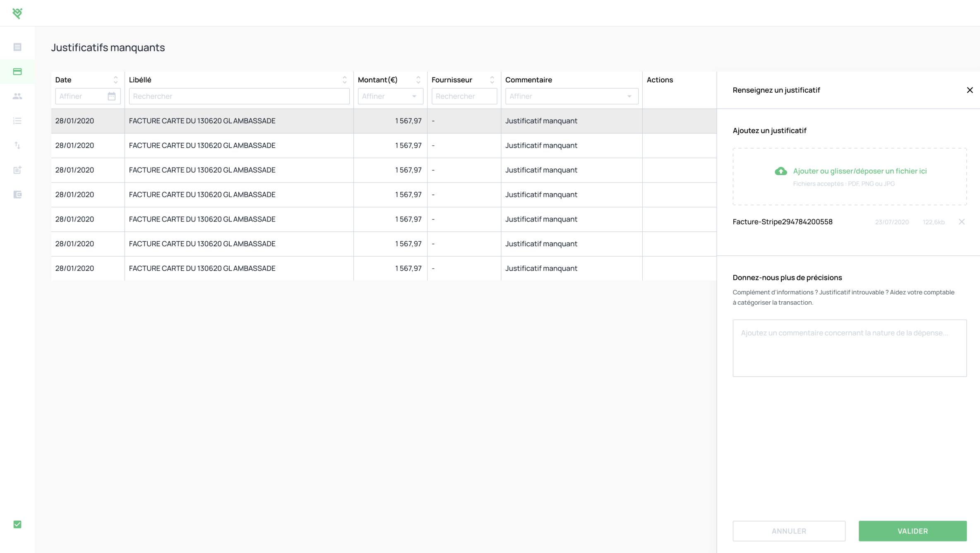Click the Ajoutez un justificatif heading
The image size is (980, 553).
769,131
